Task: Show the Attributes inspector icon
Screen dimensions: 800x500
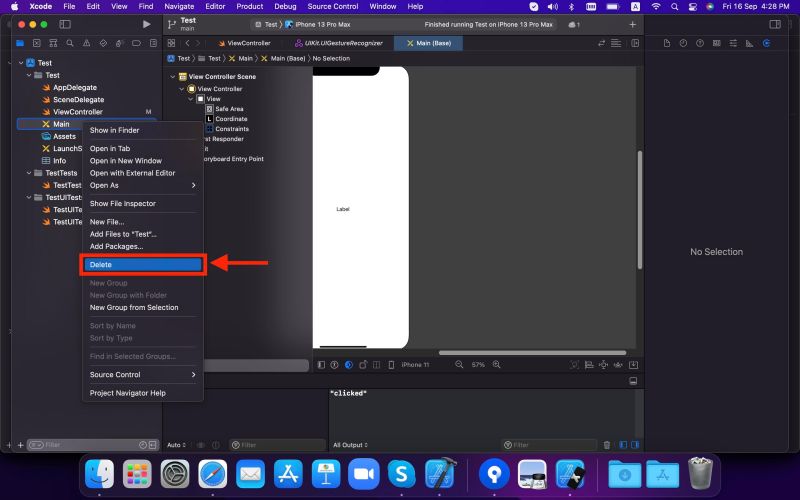Action: pos(733,43)
